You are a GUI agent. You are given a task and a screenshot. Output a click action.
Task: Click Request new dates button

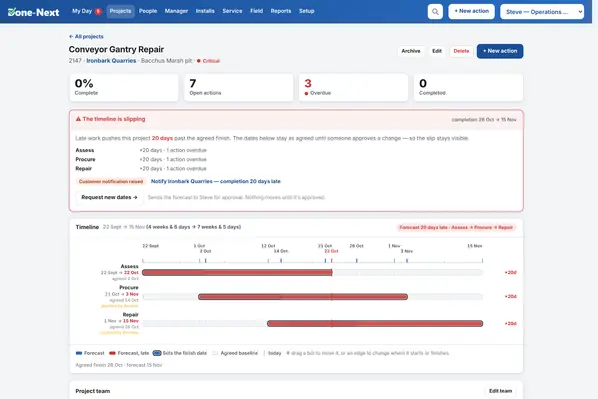coord(109,197)
